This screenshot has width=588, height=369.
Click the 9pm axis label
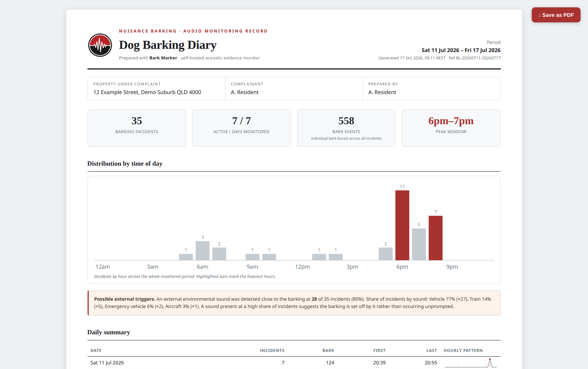452,267
